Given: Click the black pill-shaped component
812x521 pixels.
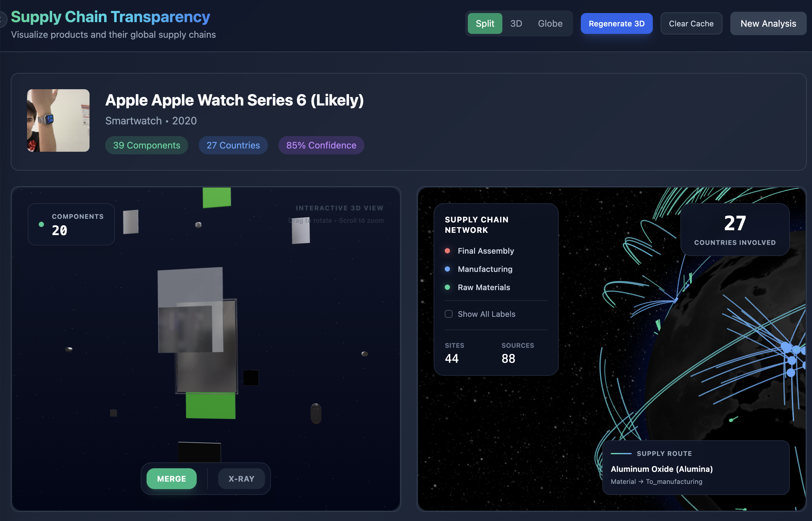Looking at the screenshot, I should [316, 414].
